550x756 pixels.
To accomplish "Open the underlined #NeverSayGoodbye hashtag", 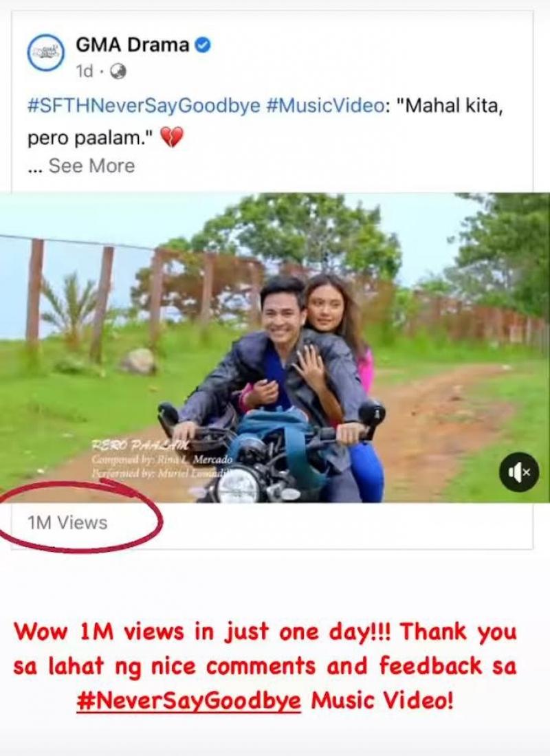I will (188, 702).
